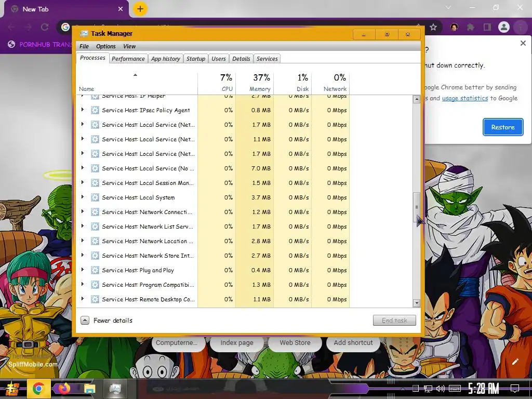Collapse view with Fewer details arrow

[85, 320]
